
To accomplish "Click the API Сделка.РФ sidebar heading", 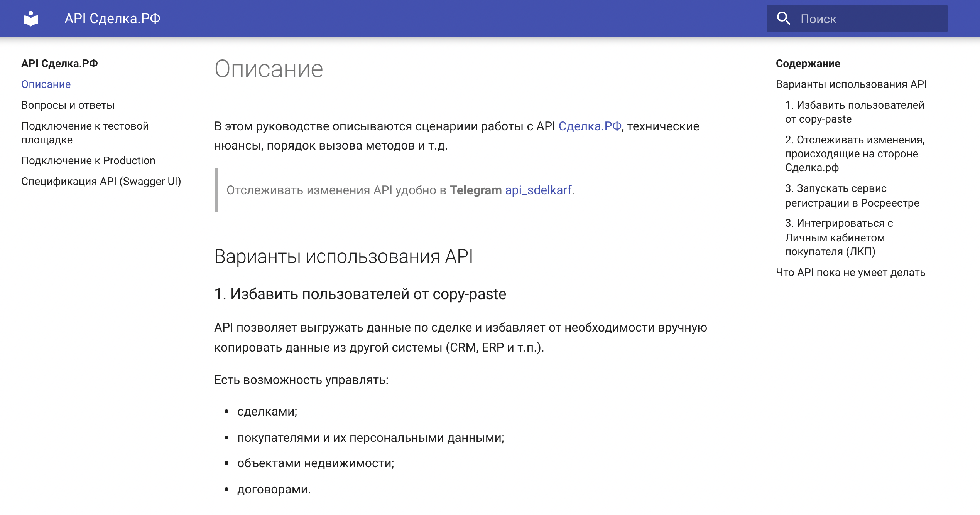I will 59,63.
